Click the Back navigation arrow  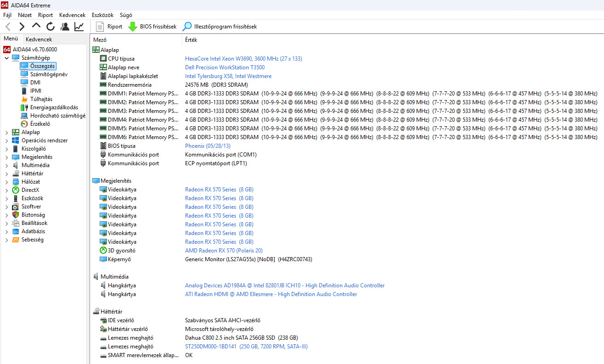(8, 27)
